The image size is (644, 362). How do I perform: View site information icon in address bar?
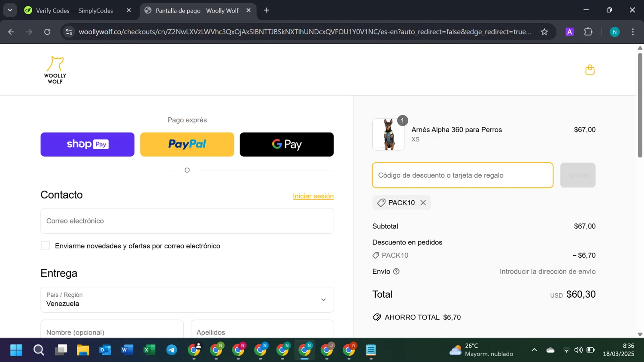click(x=69, y=32)
